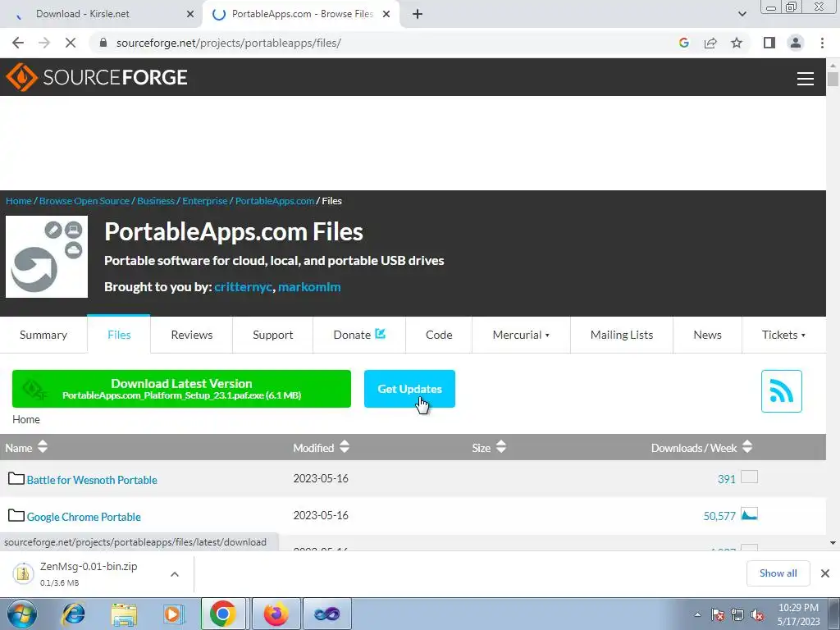Open the tab search dropdown arrow

click(x=742, y=14)
